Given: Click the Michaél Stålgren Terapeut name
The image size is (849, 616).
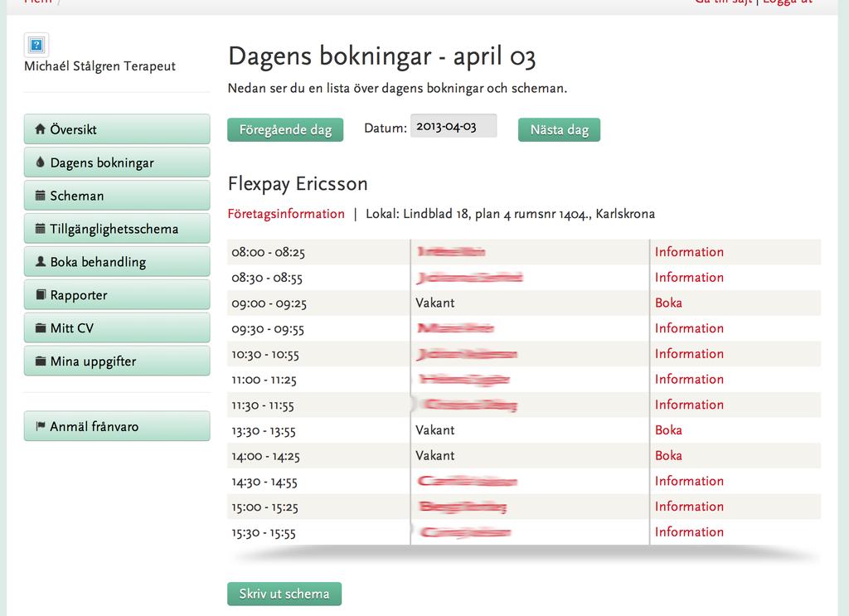Looking at the screenshot, I should click(x=100, y=66).
